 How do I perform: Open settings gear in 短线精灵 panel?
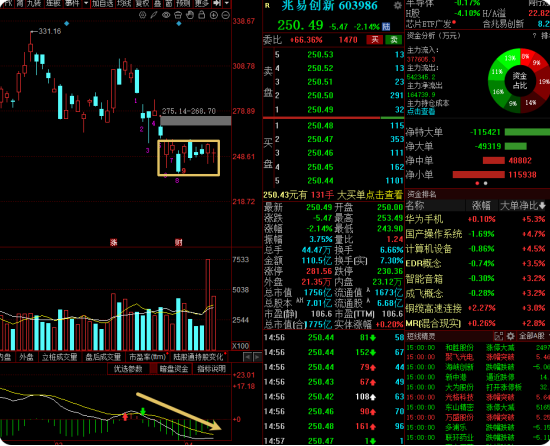click(x=510, y=336)
